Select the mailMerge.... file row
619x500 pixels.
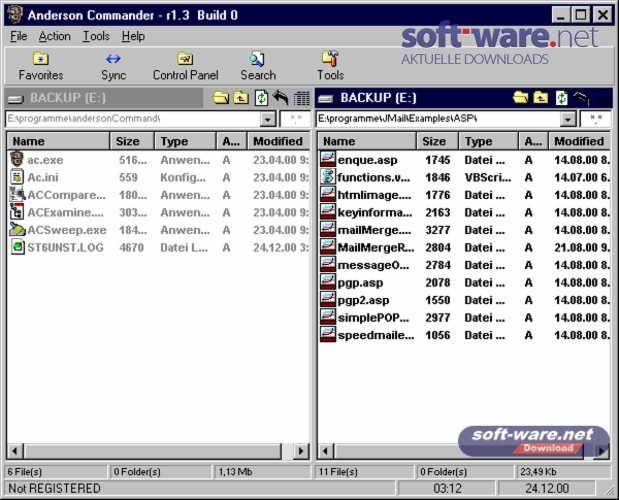tap(464, 230)
